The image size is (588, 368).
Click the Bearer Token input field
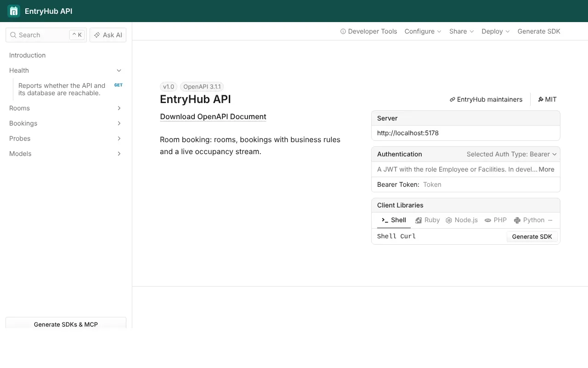point(488,184)
